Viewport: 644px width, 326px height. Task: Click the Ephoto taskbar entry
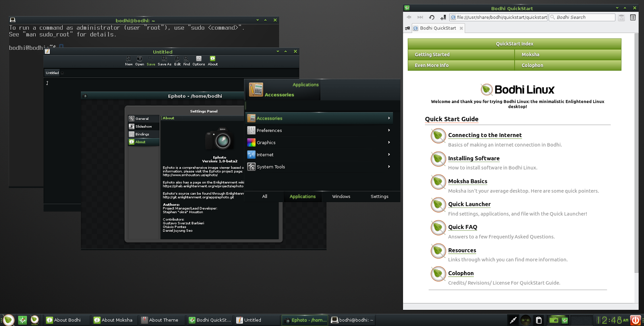[x=305, y=320]
